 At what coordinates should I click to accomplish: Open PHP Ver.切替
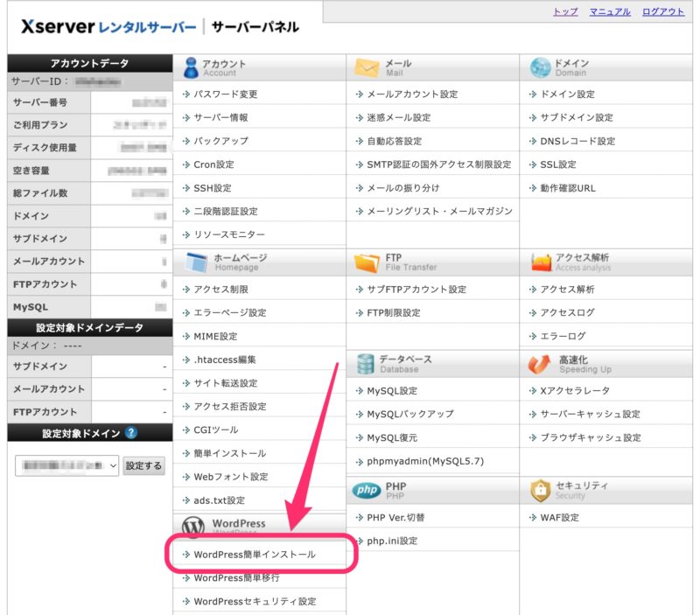(395, 518)
